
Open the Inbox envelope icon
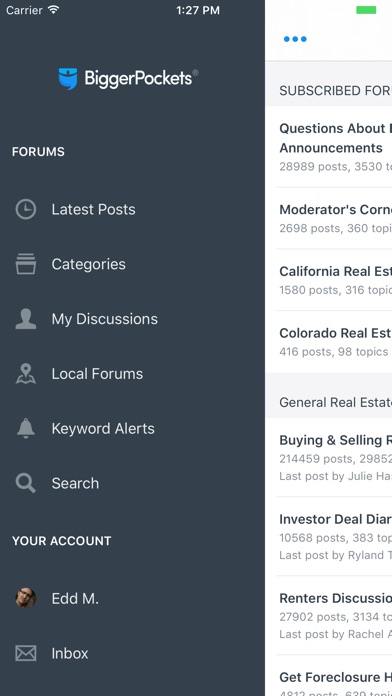(x=26, y=653)
